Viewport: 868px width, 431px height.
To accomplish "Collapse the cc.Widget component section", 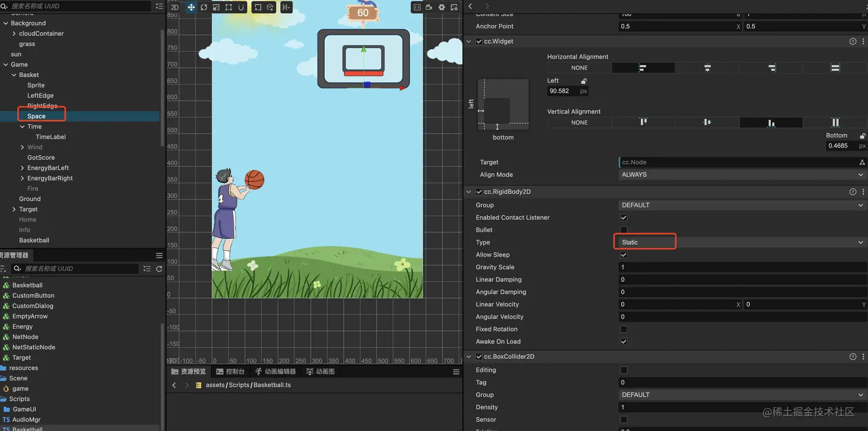I will (x=470, y=41).
